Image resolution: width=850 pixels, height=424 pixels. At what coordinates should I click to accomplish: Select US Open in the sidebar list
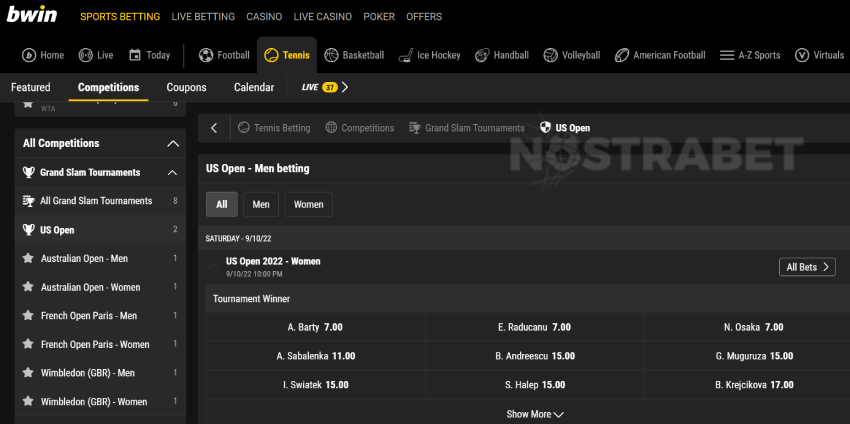click(100, 230)
